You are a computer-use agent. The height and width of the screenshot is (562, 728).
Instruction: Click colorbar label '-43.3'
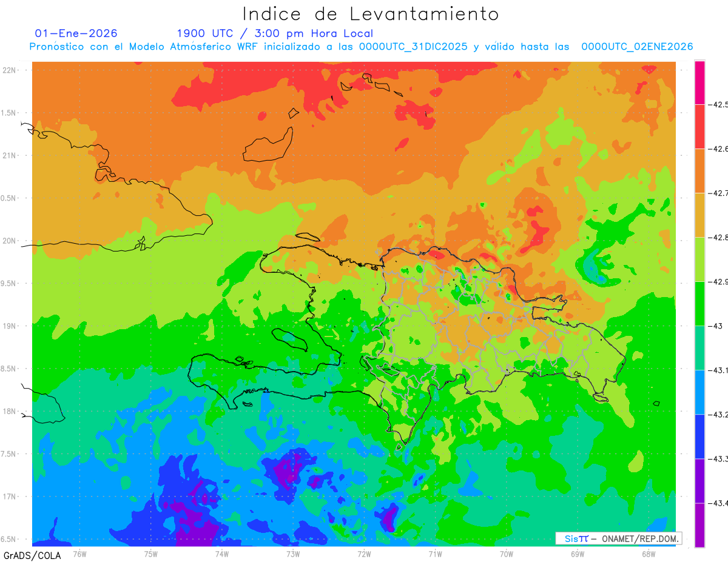tap(720, 459)
